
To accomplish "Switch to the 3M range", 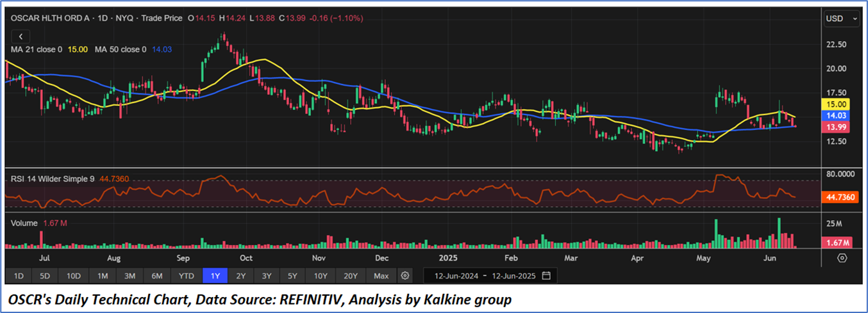I will (x=129, y=276).
